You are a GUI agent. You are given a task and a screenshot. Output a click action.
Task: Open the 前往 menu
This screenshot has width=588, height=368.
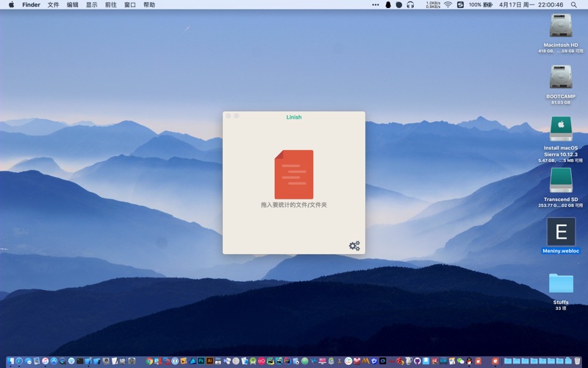click(x=111, y=4)
